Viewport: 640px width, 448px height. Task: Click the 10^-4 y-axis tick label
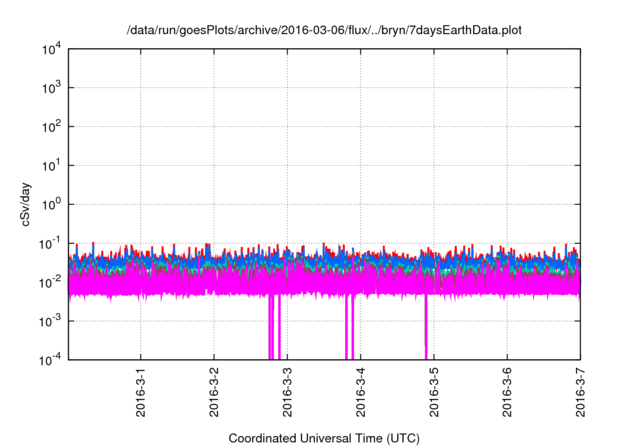(51, 360)
